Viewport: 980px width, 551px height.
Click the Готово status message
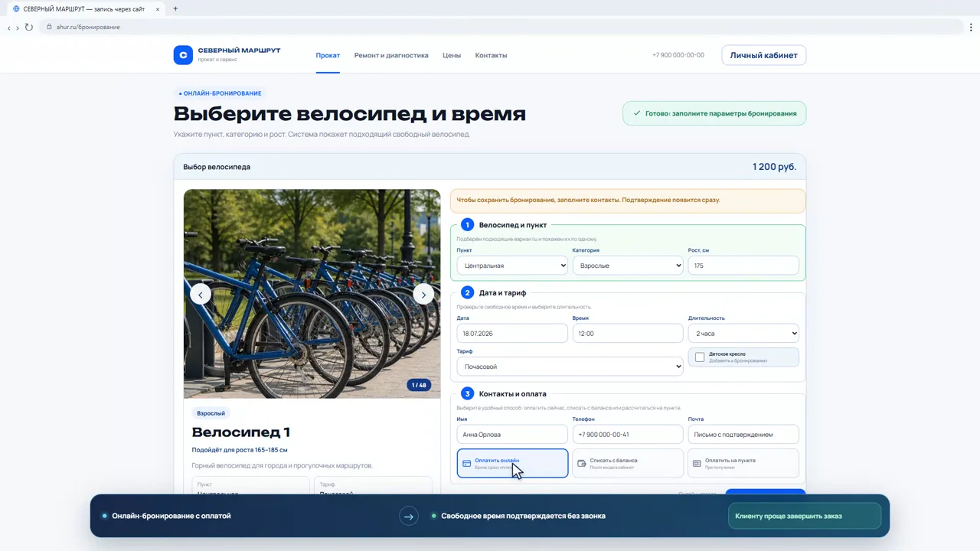point(714,113)
